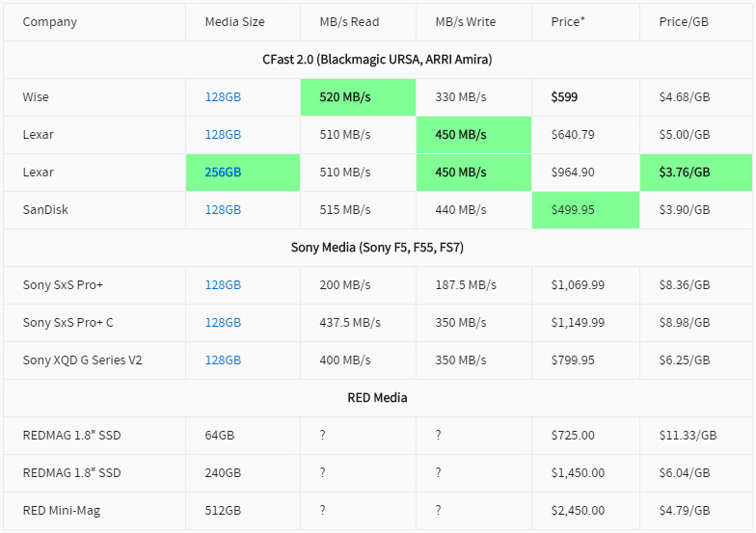Select the Media Size column header

(x=234, y=22)
